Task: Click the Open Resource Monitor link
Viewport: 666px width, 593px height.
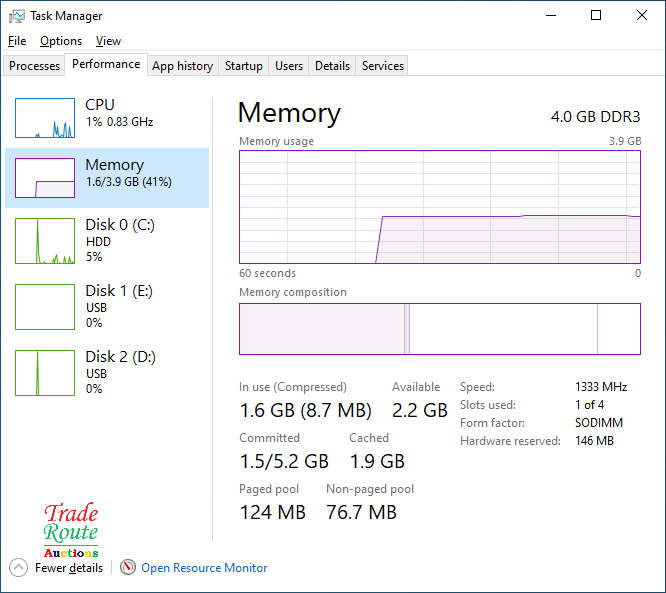Action: tap(204, 568)
